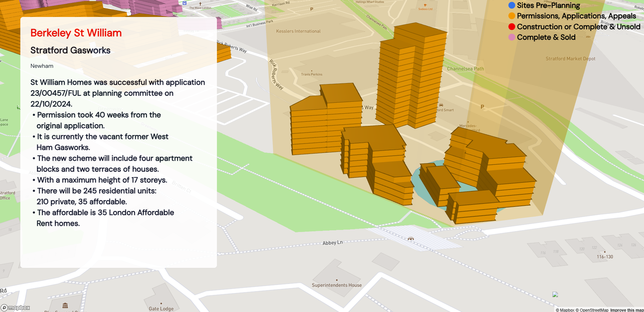The width and height of the screenshot is (644, 312).
Task: Click the Travis Perkins map label
Action: (x=312, y=74)
